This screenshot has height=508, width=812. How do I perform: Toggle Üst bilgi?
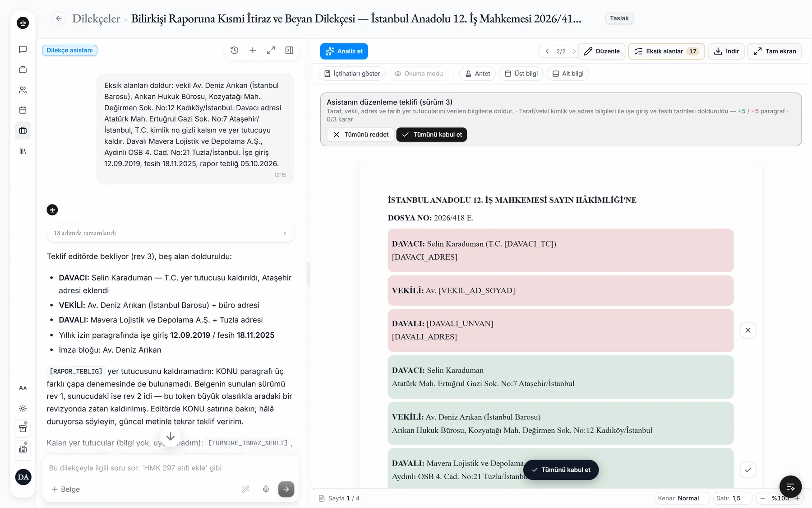coord(521,74)
